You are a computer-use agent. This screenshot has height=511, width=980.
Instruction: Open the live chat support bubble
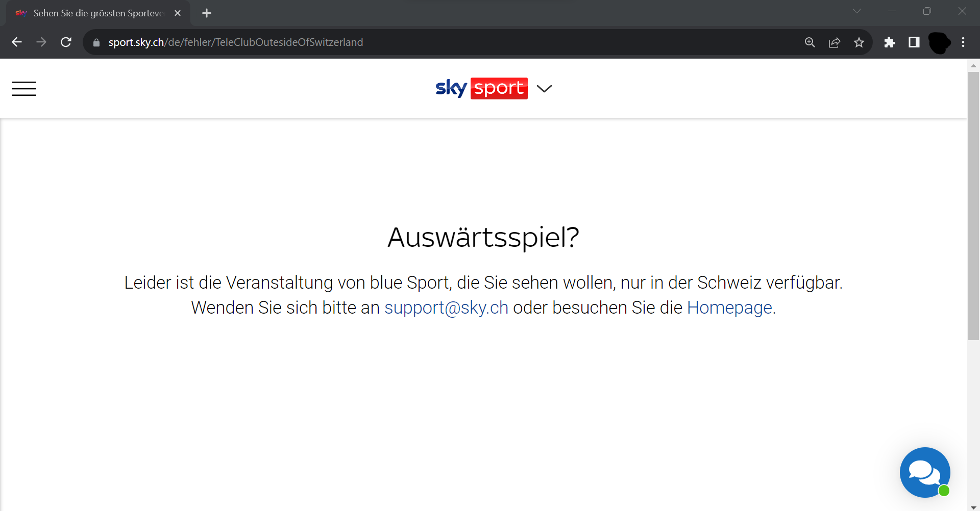(925, 472)
